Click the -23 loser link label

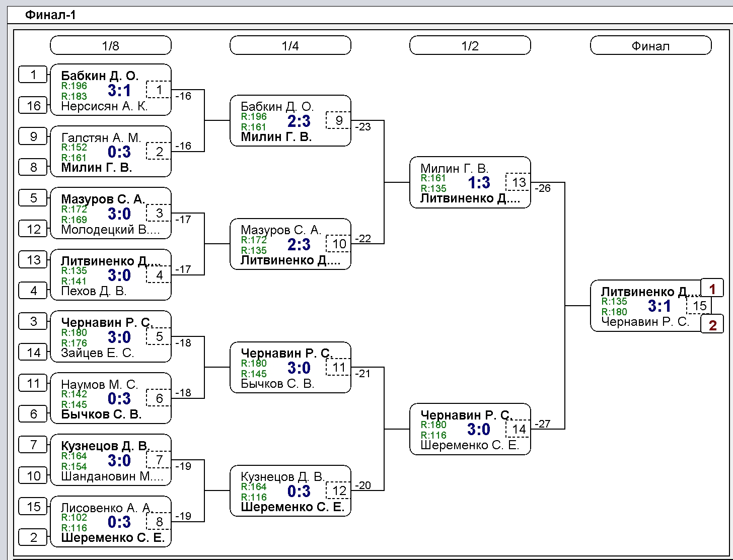363,127
